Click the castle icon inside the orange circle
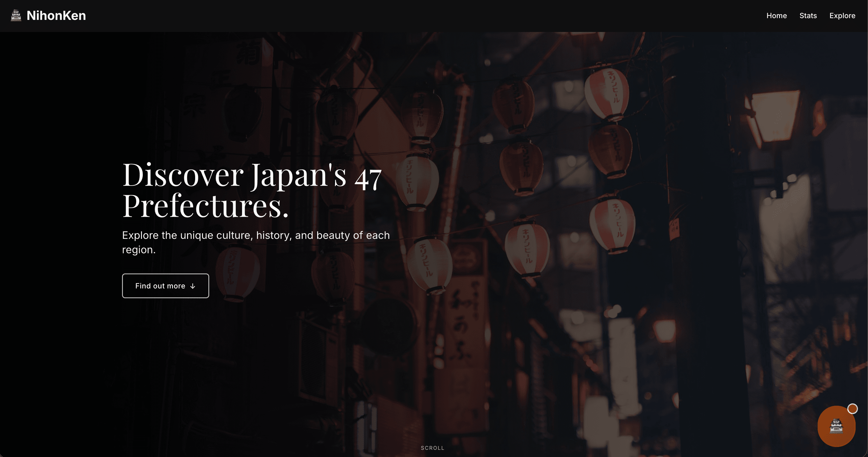 (837, 426)
